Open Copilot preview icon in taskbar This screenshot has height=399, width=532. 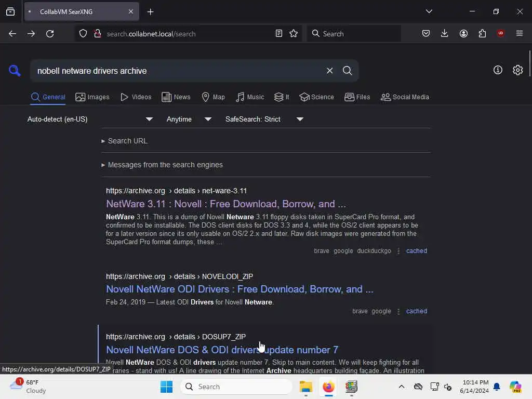(x=515, y=387)
